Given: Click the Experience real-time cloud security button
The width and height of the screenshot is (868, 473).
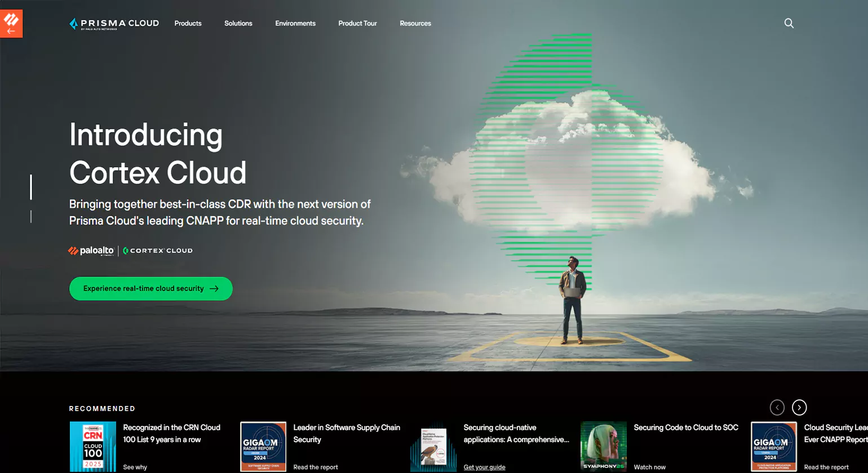Looking at the screenshot, I should (x=150, y=288).
